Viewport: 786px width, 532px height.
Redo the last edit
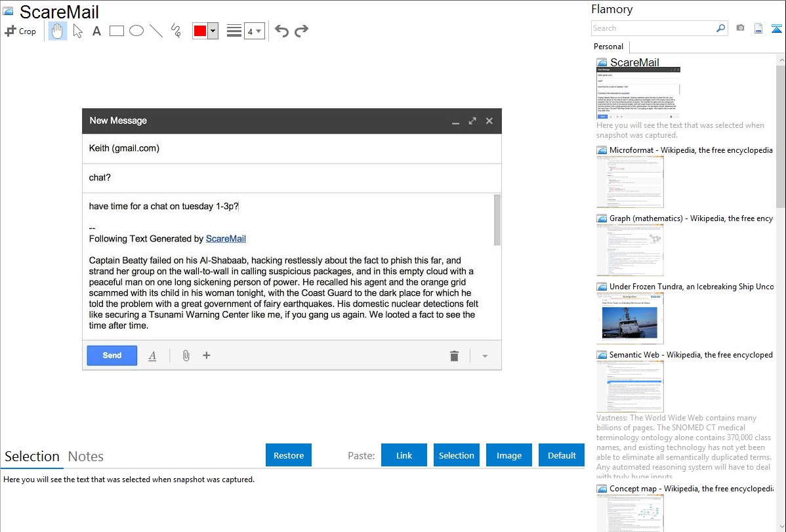point(301,31)
